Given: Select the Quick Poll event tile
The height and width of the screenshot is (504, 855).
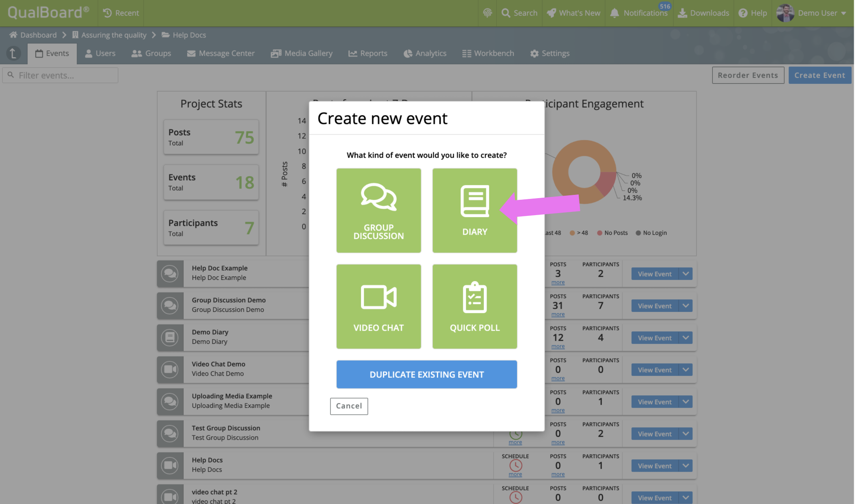Looking at the screenshot, I should (475, 307).
